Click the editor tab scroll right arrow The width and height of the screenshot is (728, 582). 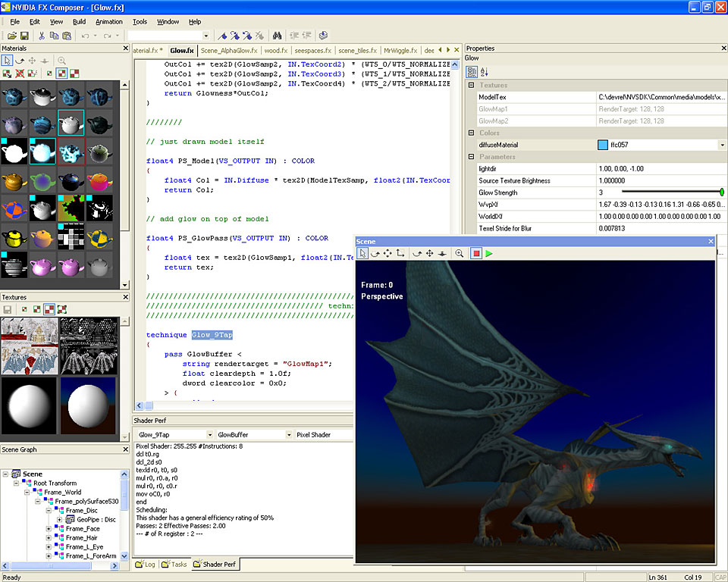[x=448, y=50]
